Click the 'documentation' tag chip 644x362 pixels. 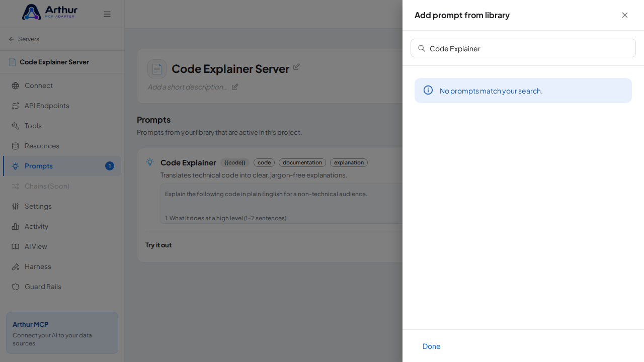click(302, 162)
